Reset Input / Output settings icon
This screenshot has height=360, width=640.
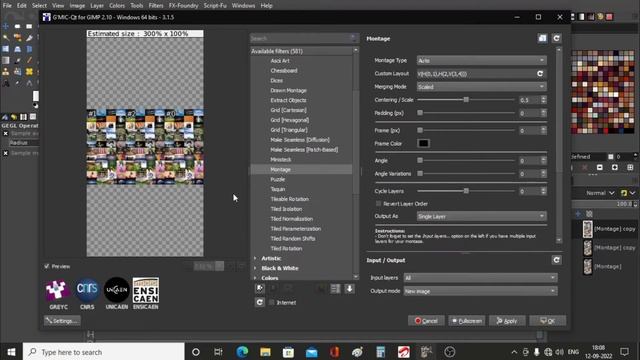tap(556, 260)
